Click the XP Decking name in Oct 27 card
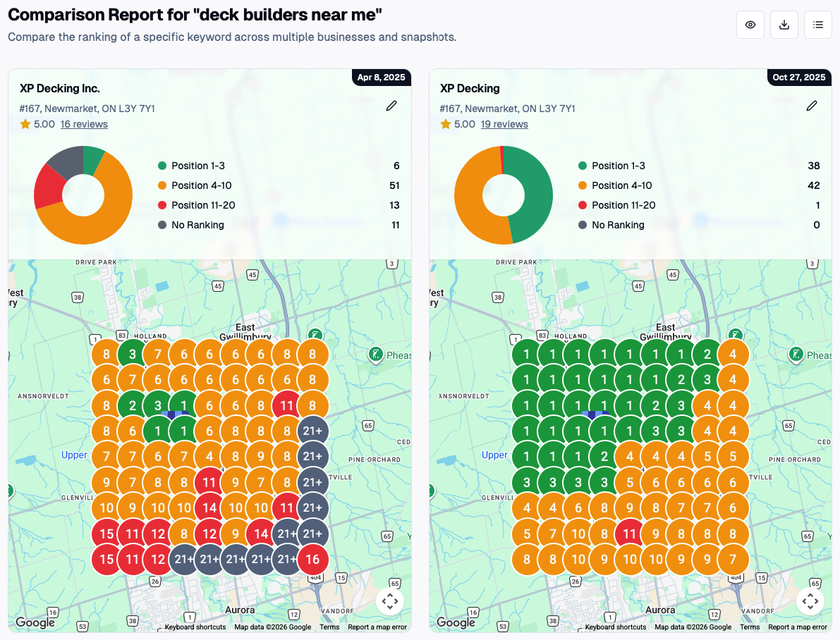 click(x=470, y=88)
